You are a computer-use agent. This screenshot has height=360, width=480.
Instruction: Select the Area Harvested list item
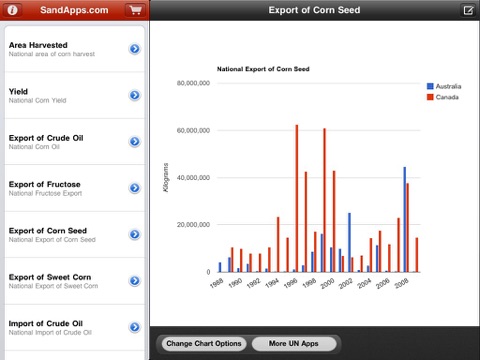[75, 49]
